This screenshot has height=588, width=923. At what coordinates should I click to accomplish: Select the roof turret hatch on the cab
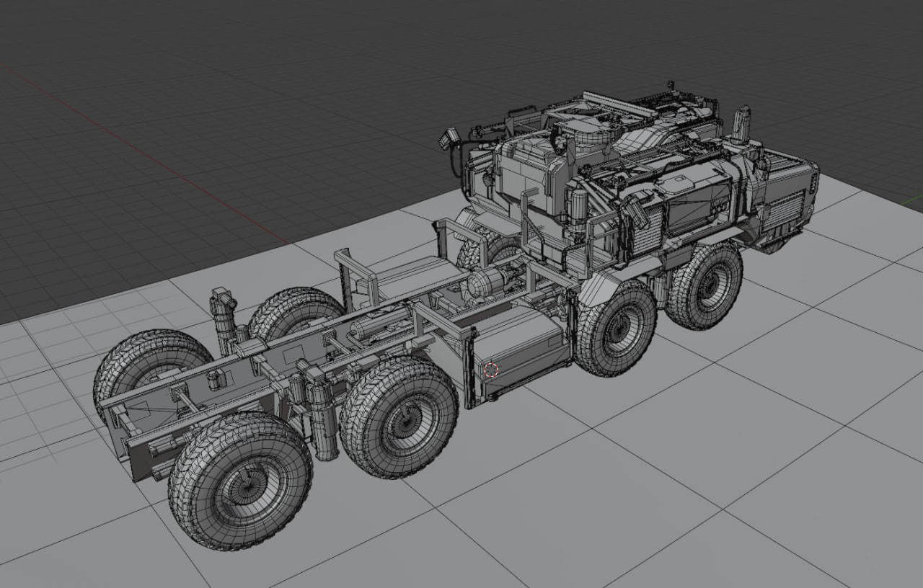(591, 133)
